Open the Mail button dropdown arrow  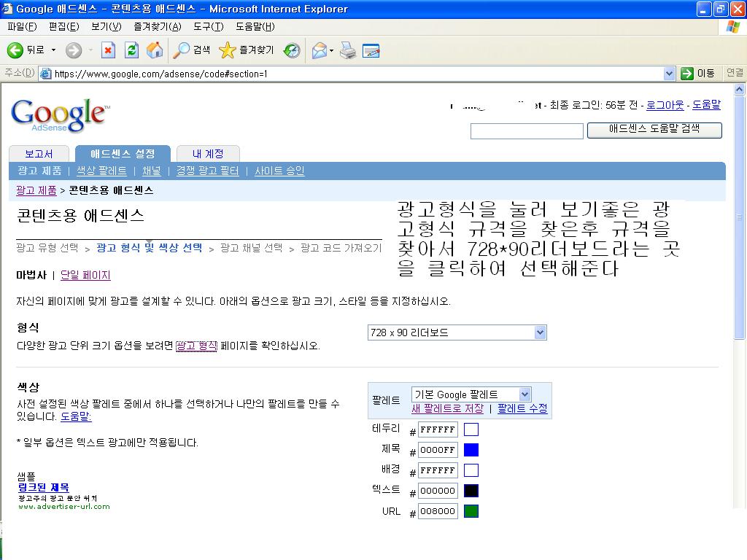coord(332,50)
